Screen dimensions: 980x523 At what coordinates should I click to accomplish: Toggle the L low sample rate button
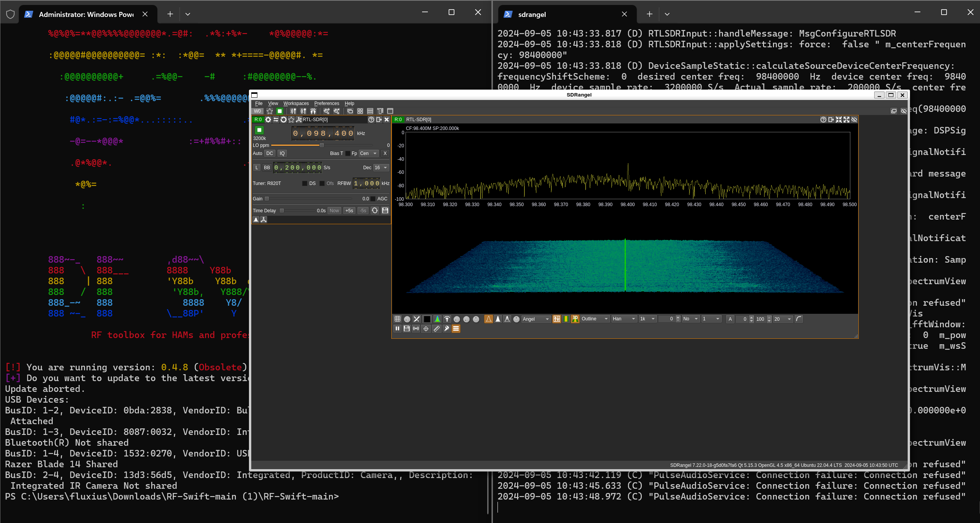click(257, 168)
